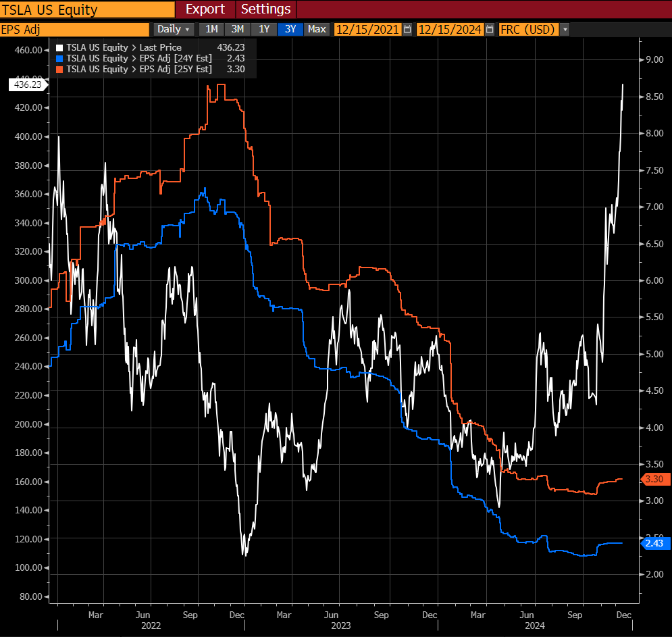Select the 3M time range

[238, 29]
